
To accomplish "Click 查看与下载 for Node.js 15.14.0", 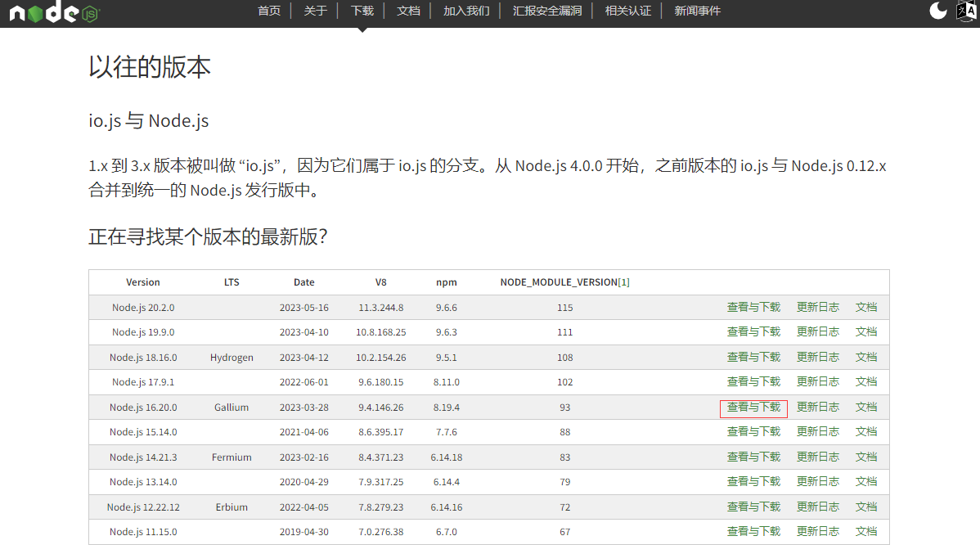I will (x=753, y=432).
